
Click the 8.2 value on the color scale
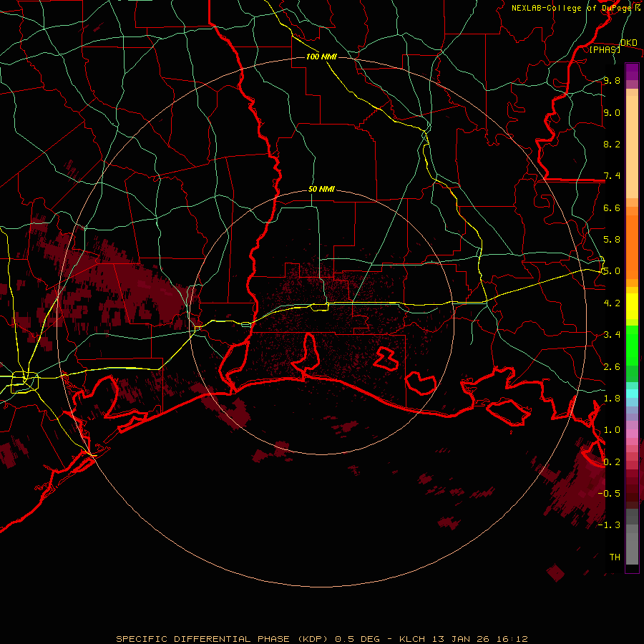click(x=612, y=144)
